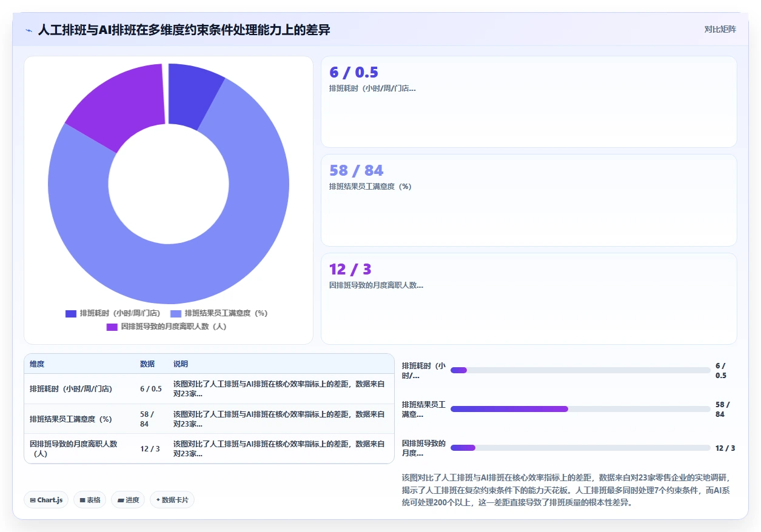Click the 进度 tag
761x532 pixels.
(x=128, y=500)
